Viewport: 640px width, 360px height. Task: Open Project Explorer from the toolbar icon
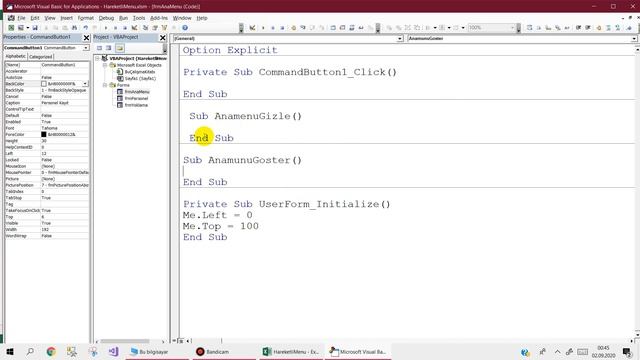point(145,28)
